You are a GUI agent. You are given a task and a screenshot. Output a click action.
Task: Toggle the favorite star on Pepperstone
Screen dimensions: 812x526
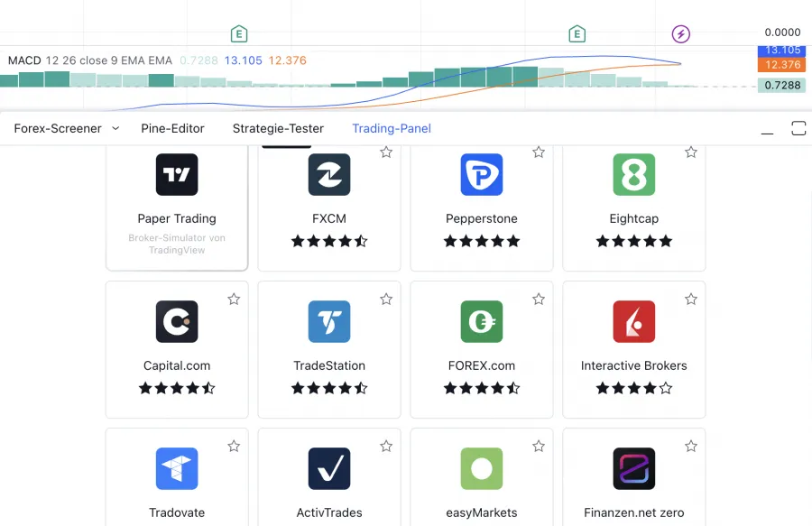point(539,152)
